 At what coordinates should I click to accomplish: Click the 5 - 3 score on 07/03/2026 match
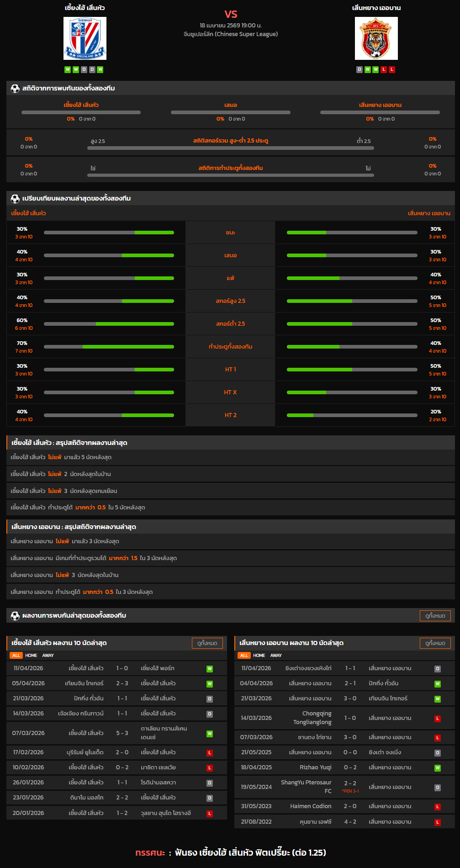pyautogui.click(x=122, y=733)
